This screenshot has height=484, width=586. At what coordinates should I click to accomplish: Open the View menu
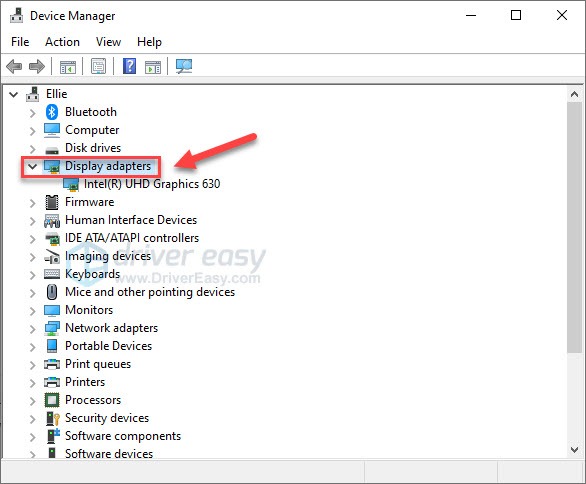[x=108, y=42]
